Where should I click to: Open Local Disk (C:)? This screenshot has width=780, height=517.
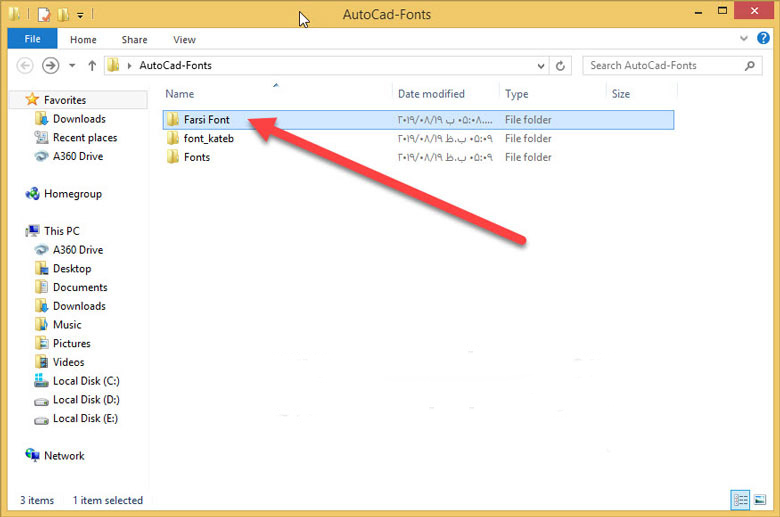[x=86, y=381]
